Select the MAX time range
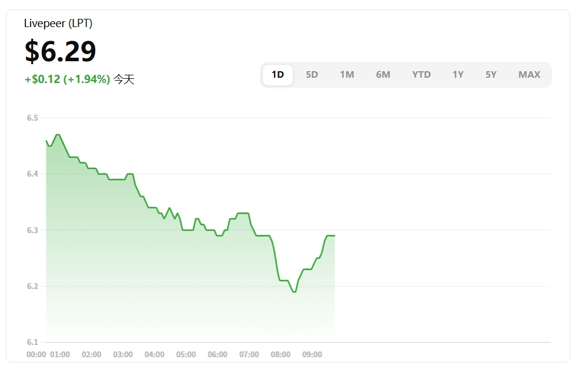This screenshot has height=372, width=588. click(x=529, y=75)
